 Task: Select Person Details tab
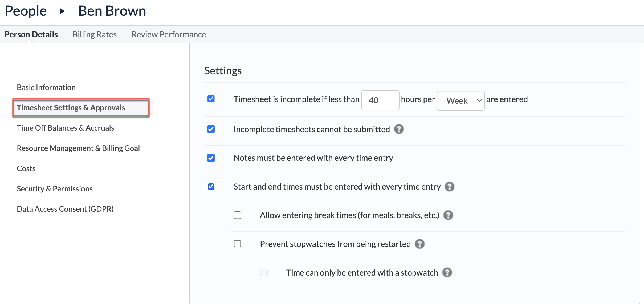pos(31,34)
